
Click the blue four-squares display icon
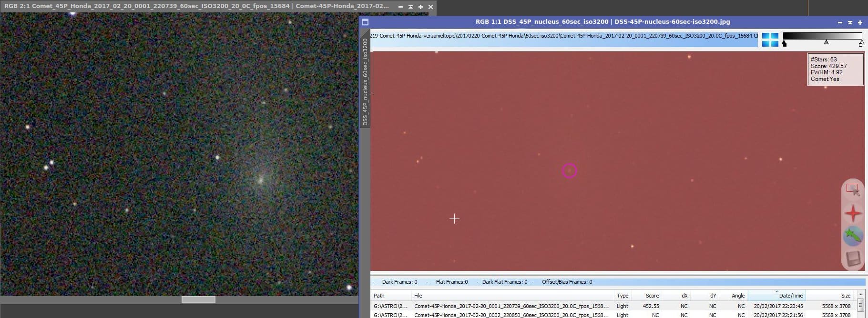coord(770,40)
